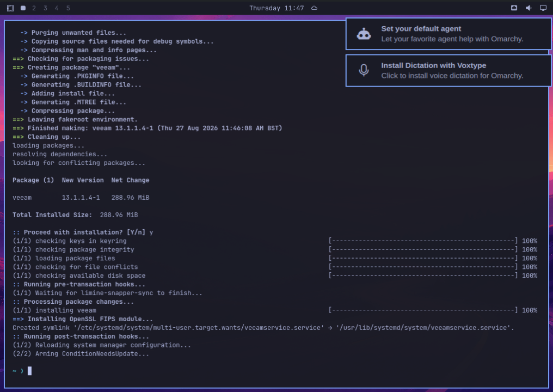Image resolution: width=553 pixels, height=392 pixels.
Task: Click 'Generating .BUILDINFO file...' line
Action: [81, 85]
